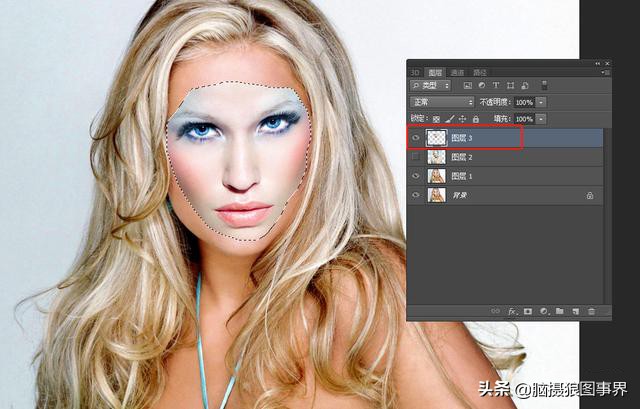Hide the 背景 layer eye icon
640x409 pixels.
point(416,195)
